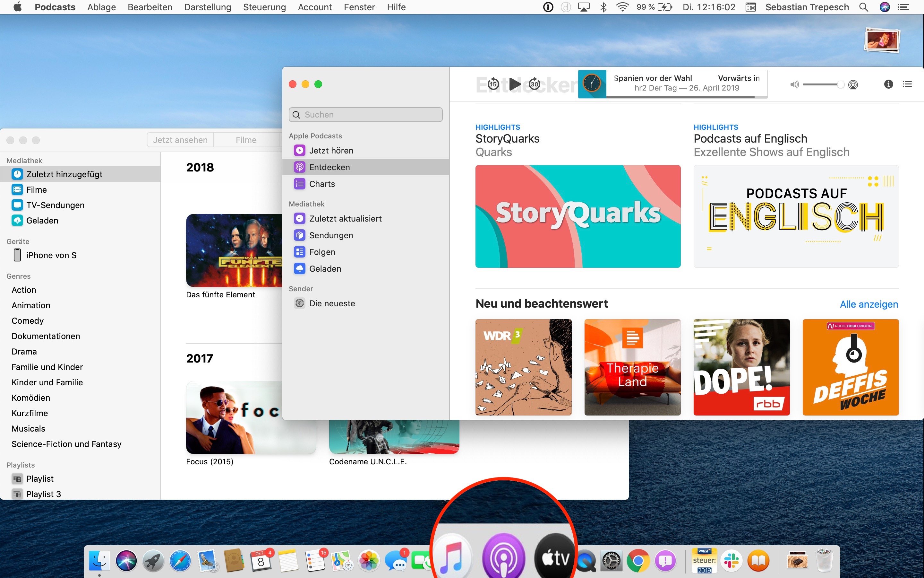
Task: Click the Wi-Fi status icon
Action: click(x=622, y=7)
